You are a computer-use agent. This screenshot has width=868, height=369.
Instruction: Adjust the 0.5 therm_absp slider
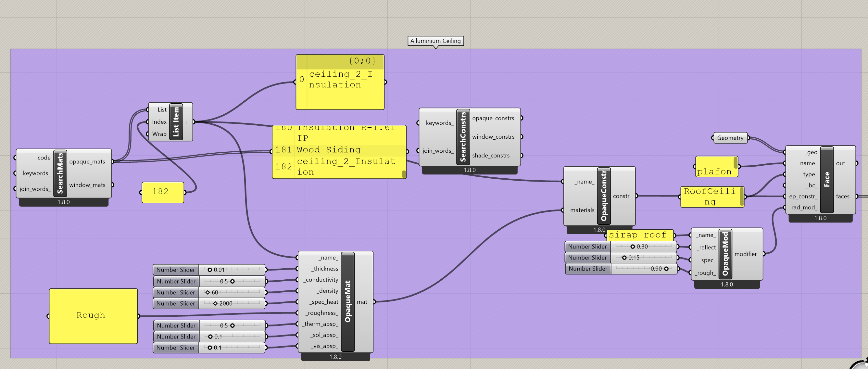pos(209,325)
